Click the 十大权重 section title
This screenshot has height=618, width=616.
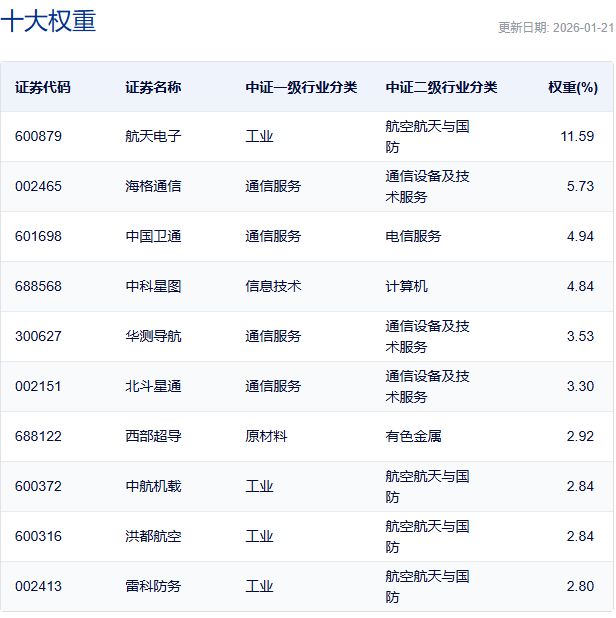[x=48, y=22]
